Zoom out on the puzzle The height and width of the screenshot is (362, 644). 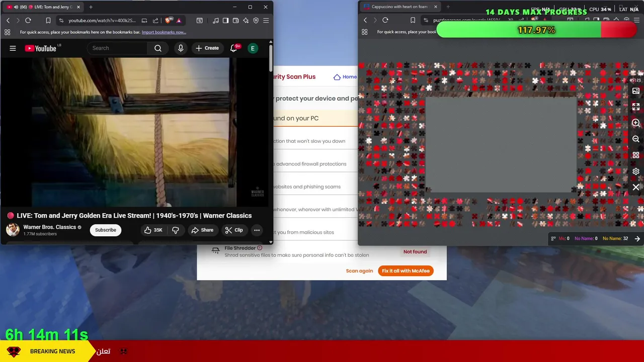[x=636, y=139]
